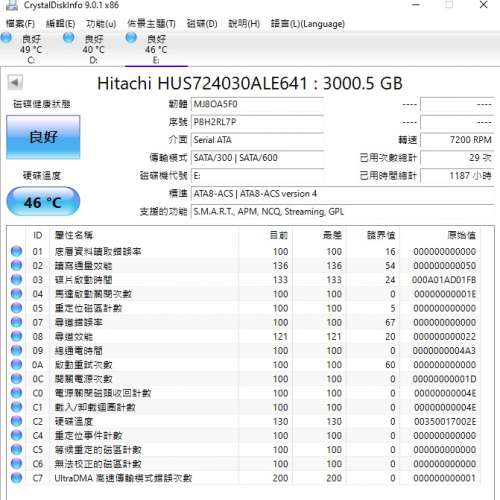
Task: Click the 屬性名稱 column header
Action: (x=144, y=235)
